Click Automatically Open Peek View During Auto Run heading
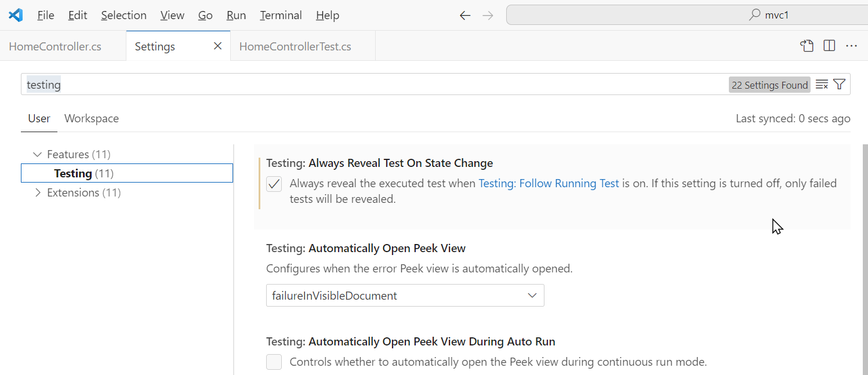The width and height of the screenshot is (868, 375). point(411,342)
